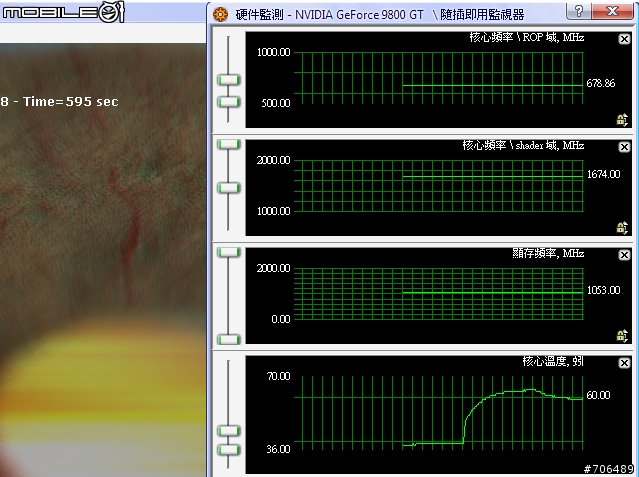This screenshot has height=477, width=639.
Task: Click the 678.86 ROP clock value
Action: 601,84
